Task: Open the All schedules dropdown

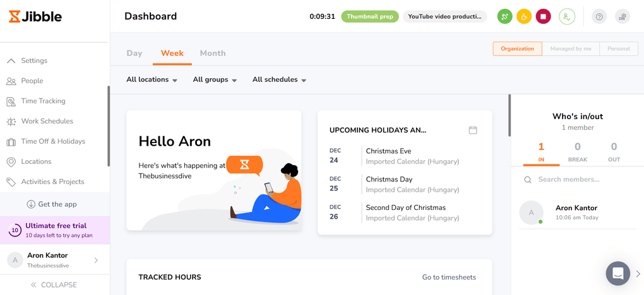Action: click(279, 79)
